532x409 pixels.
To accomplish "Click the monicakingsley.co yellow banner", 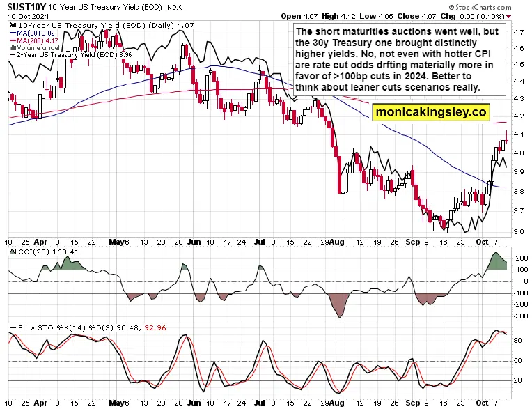I will [431, 112].
